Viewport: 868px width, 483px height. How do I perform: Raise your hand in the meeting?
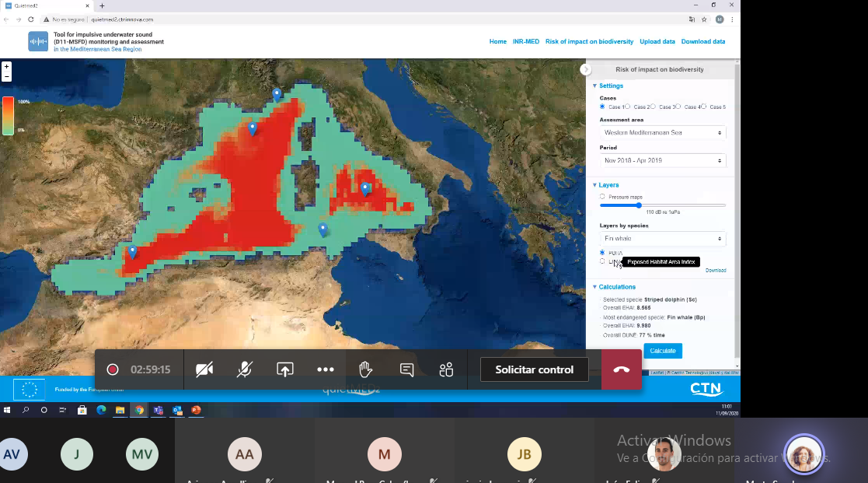(365, 369)
